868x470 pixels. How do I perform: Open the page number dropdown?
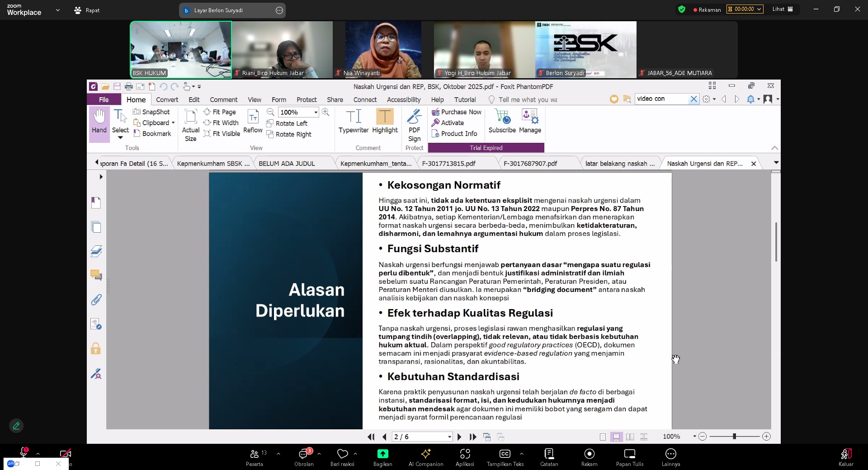pos(449,437)
